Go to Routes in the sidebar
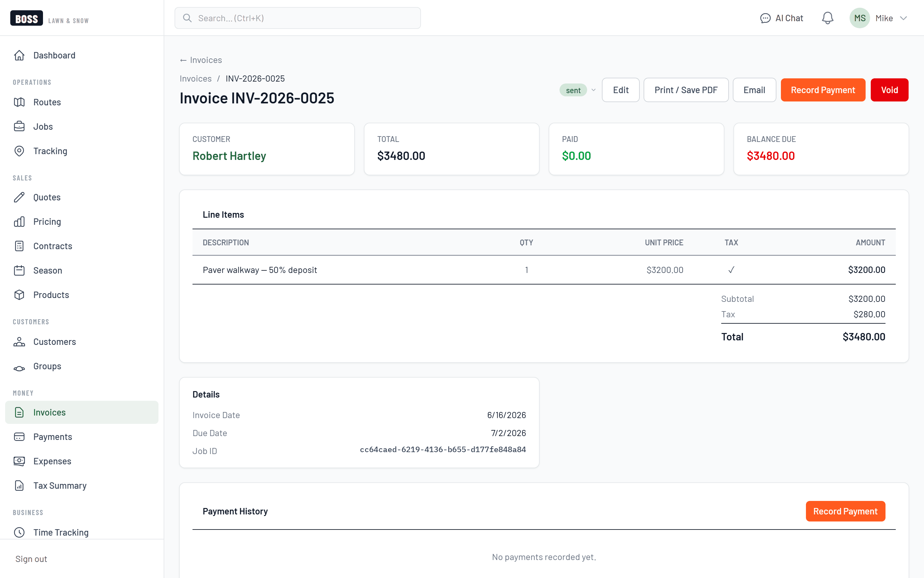The height and width of the screenshot is (578, 924). coord(82,102)
